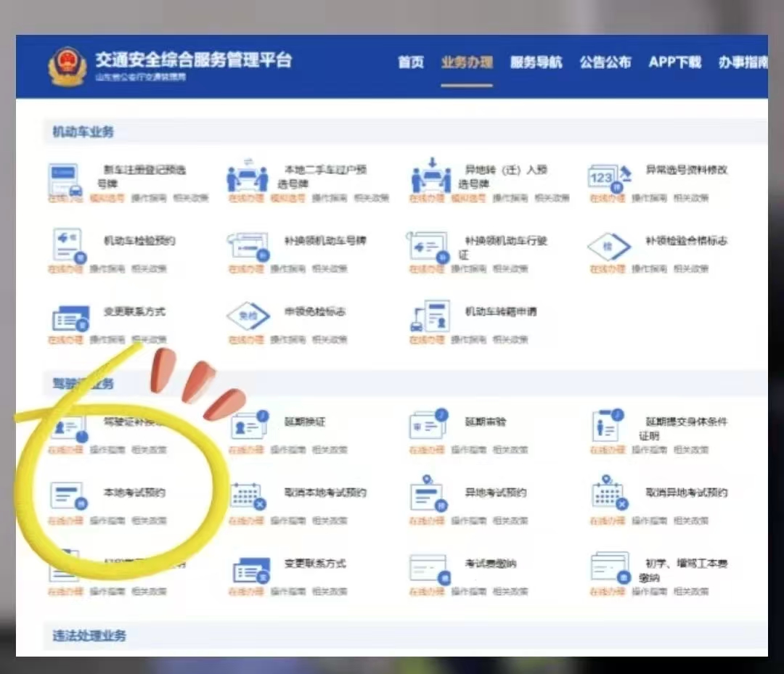The width and height of the screenshot is (784, 674).
Task: Select the 异地转(迁)入预选号牌 icon
Action: pyautogui.click(x=430, y=175)
